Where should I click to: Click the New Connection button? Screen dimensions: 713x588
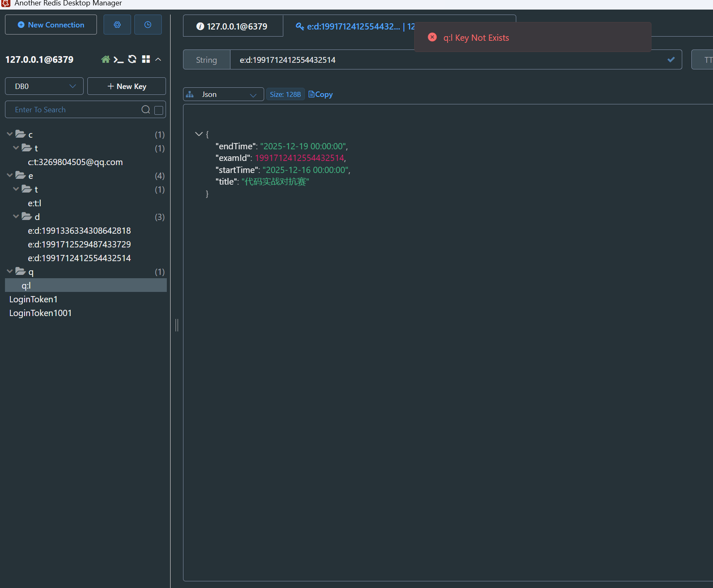point(51,25)
